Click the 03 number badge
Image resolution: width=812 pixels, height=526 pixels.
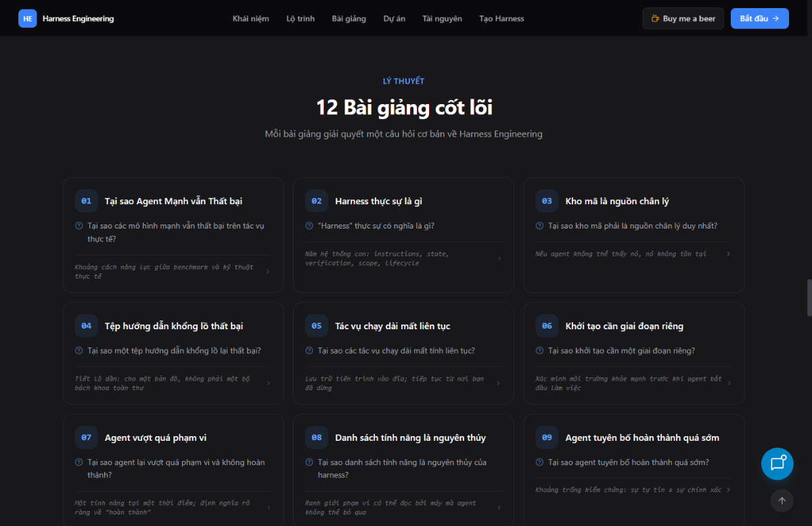pos(547,201)
